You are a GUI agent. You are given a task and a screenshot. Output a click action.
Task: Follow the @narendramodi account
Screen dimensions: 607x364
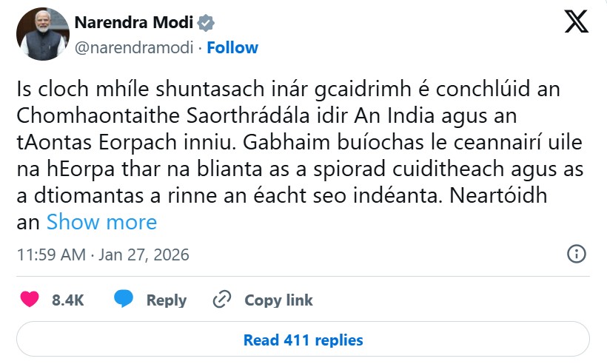(232, 47)
